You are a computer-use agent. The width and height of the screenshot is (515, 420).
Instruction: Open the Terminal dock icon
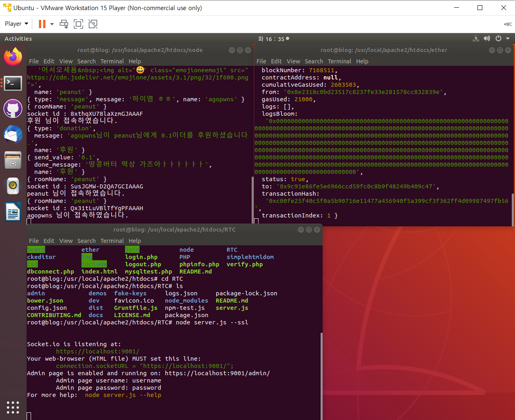tap(13, 83)
